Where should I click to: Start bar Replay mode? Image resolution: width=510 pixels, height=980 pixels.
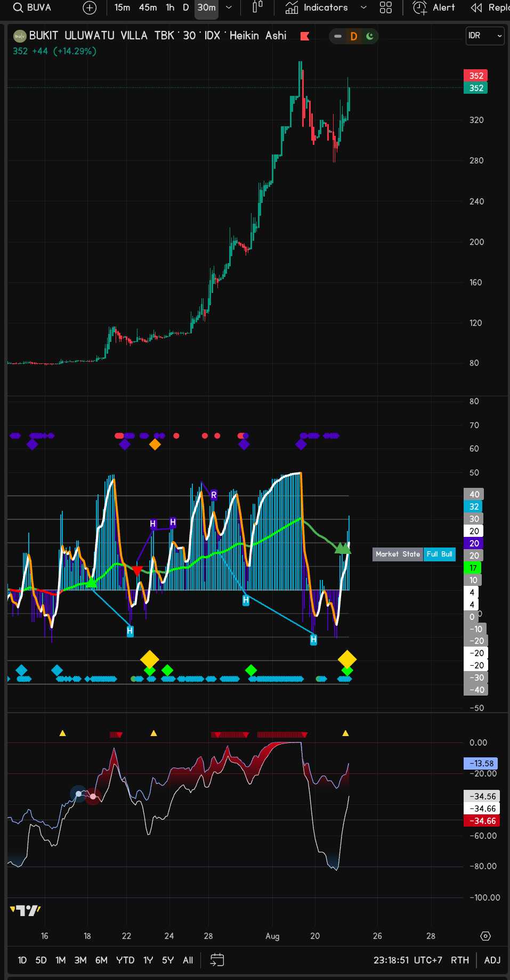489,7
